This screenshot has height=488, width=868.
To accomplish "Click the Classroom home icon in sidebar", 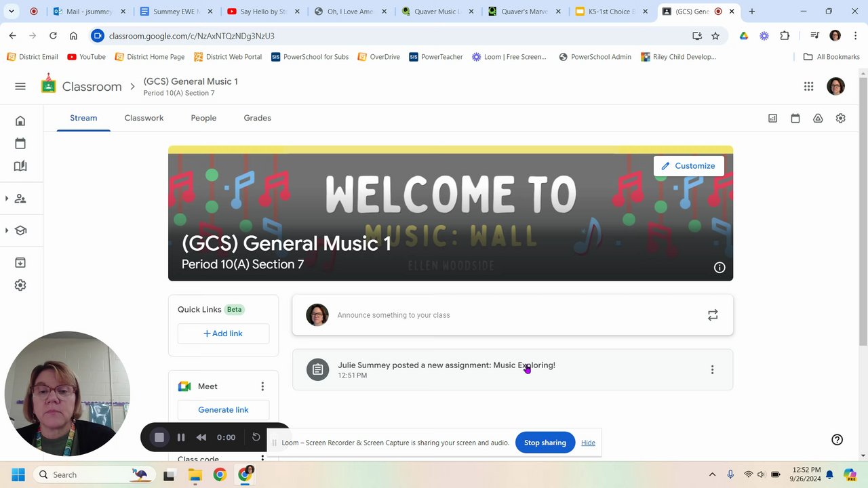I will click(20, 121).
